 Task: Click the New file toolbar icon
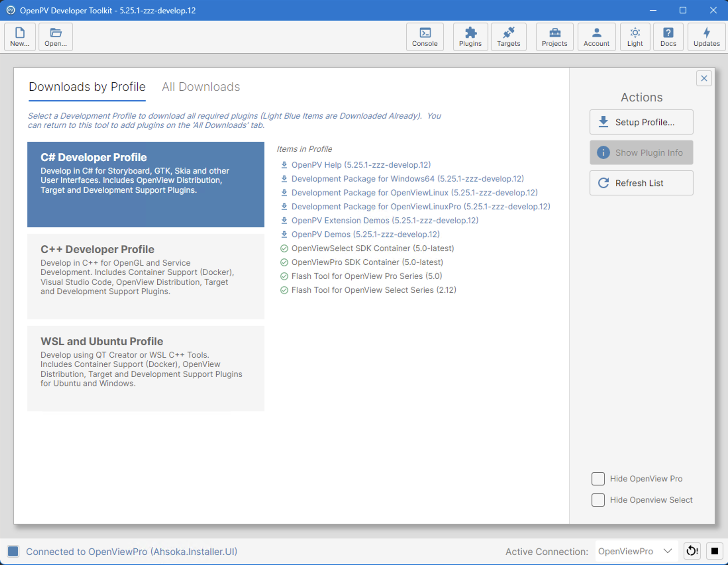[x=20, y=37]
